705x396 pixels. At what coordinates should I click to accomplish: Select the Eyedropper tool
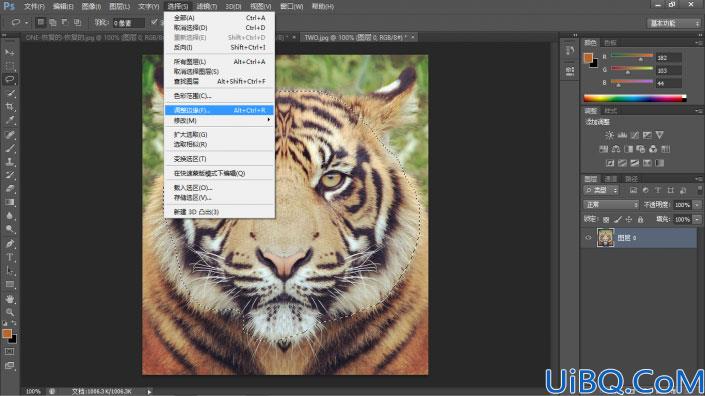[9, 120]
